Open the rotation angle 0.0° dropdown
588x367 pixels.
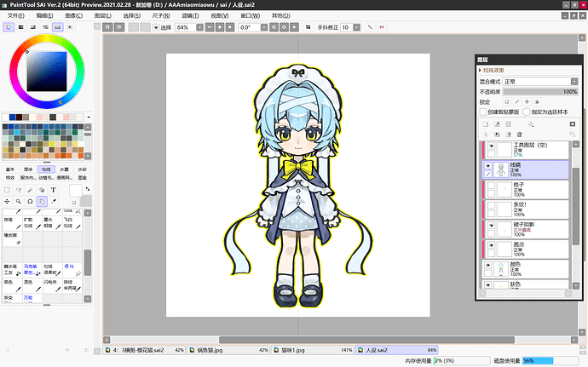[x=264, y=27]
